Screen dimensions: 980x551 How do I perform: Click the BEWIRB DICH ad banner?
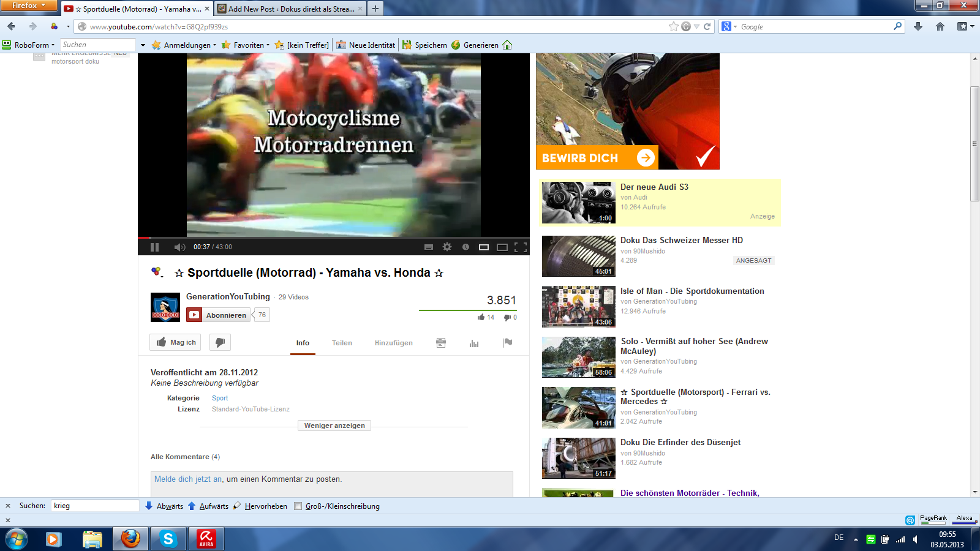coord(597,157)
